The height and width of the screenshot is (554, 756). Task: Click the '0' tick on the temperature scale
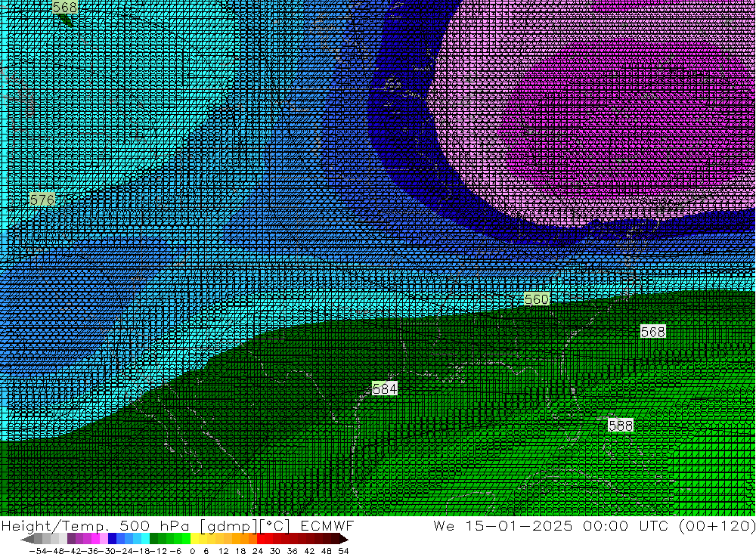point(192,551)
